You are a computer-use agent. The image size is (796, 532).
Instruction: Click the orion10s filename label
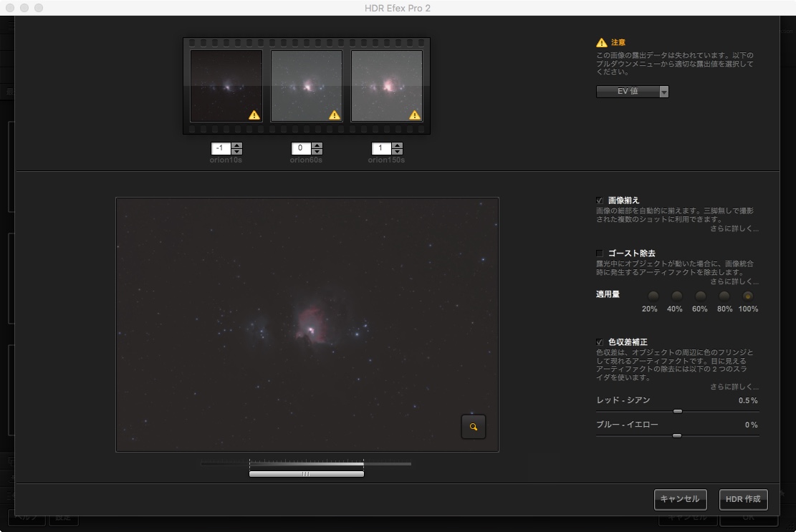tap(226, 160)
